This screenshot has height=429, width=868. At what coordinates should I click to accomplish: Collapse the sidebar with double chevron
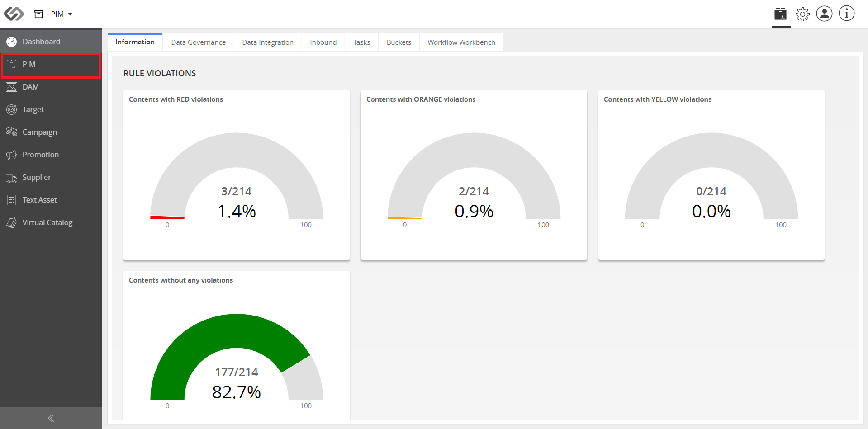point(51,418)
